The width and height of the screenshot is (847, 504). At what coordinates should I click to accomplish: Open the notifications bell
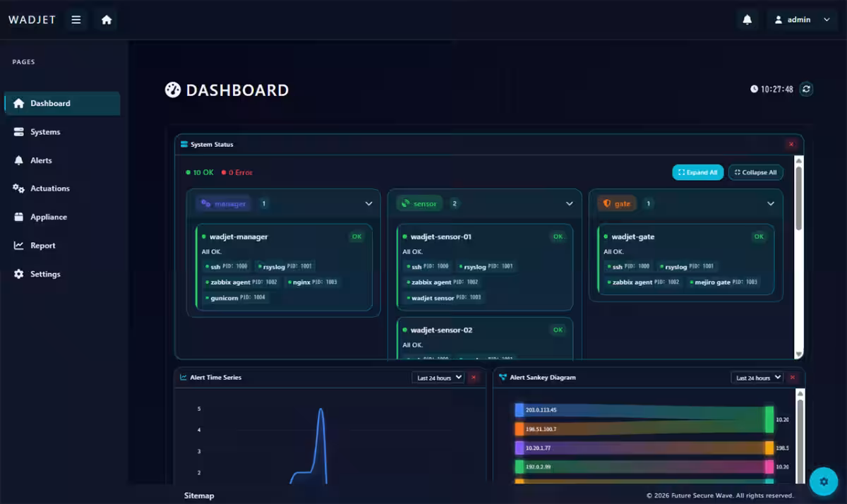(747, 20)
